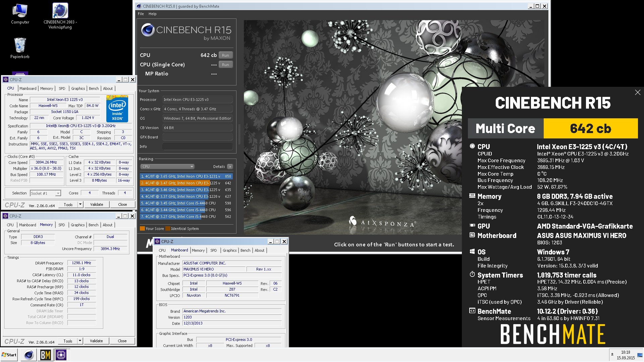Screen dimensions: 644x362
Task: Run the CPU multi-core test
Action: point(225,55)
